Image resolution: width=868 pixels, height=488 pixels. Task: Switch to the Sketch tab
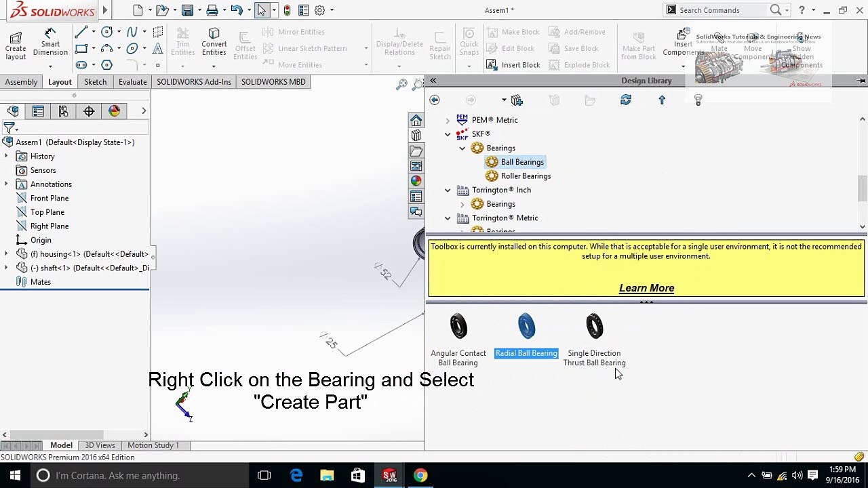pos(95,82)
